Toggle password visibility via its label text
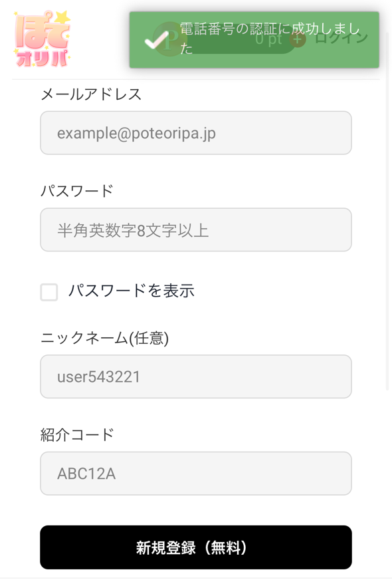392x580 pixels. click(131, 291)
